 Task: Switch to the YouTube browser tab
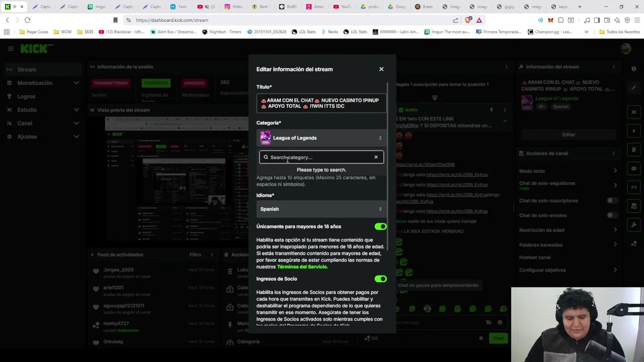click(x=342, y=7)
